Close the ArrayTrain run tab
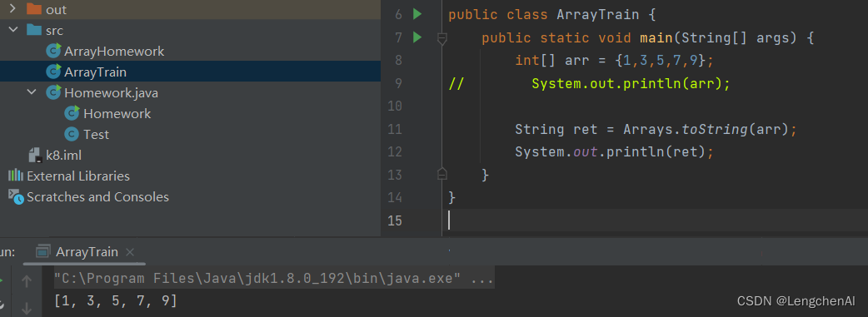The height and width of the screenshot is (317, 868). coord(130,252)
